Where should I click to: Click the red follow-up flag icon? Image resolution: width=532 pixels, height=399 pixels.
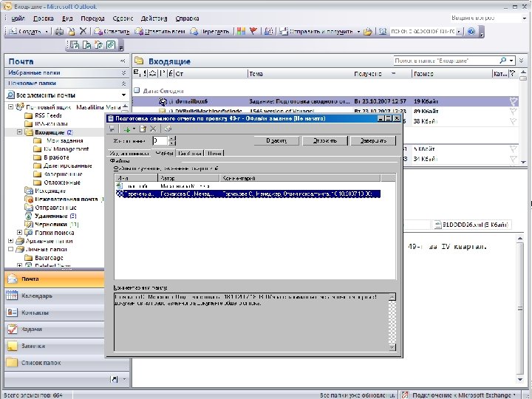tap(253, 31)
